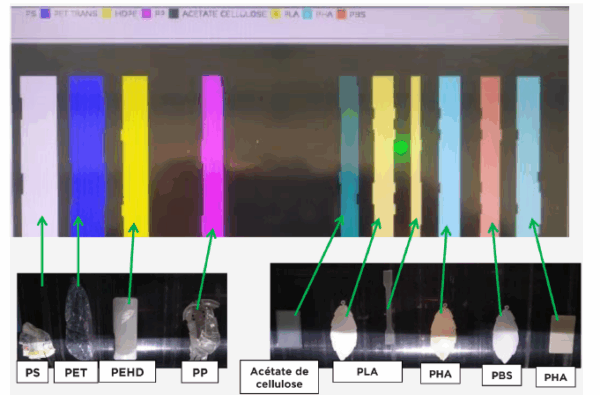Click the yellow HDPE legend swatch
This screenshot has height=395, width=600.
(x=107, y=14)
